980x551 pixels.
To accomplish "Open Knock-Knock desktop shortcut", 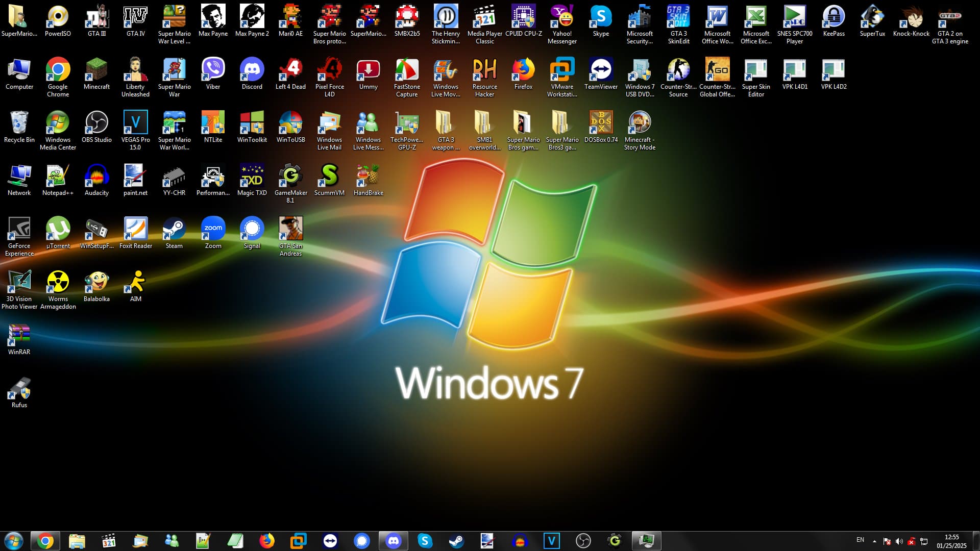I will tap(911, 21).
